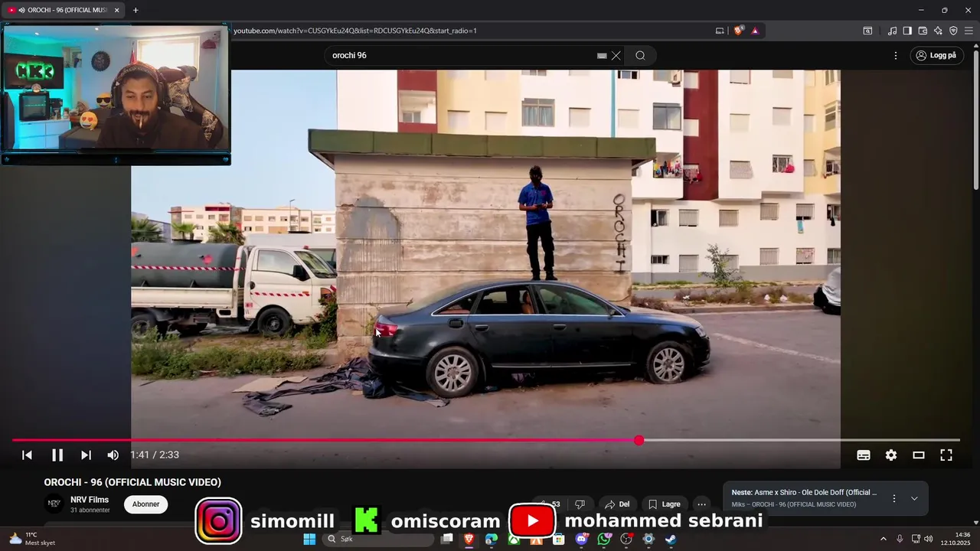Click the browser address bar URL
This screenshot has width=980, height=551.
[355, 31]
